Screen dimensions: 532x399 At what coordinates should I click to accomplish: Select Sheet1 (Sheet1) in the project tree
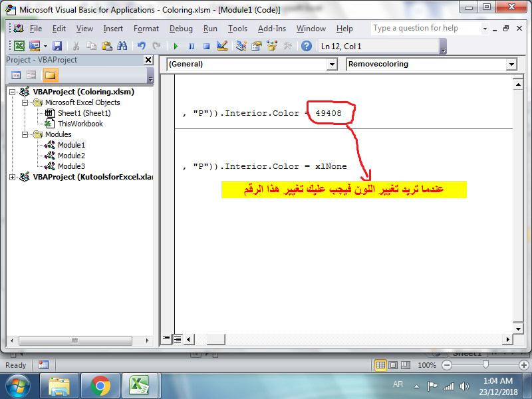(84, 113)
